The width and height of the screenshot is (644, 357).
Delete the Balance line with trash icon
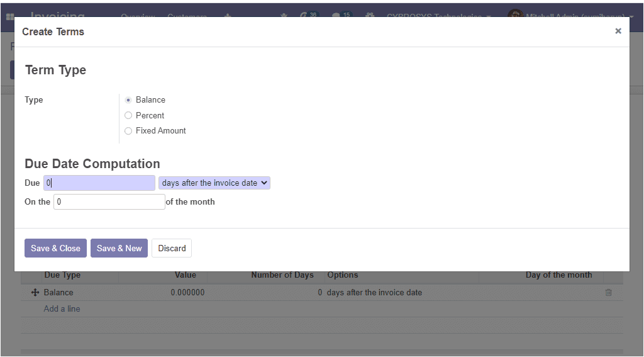pyautogui.click(x=608, y=292)
